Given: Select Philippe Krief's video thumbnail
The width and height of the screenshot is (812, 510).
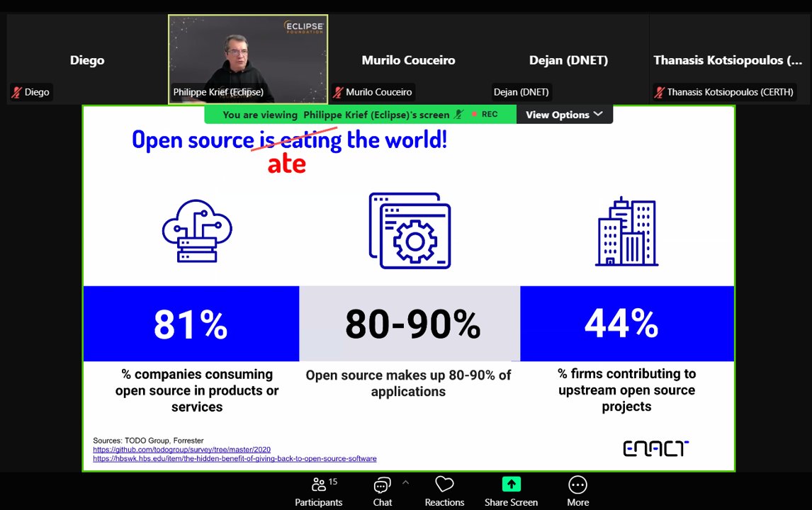Looking at the screenshot, I should point(247,57).
